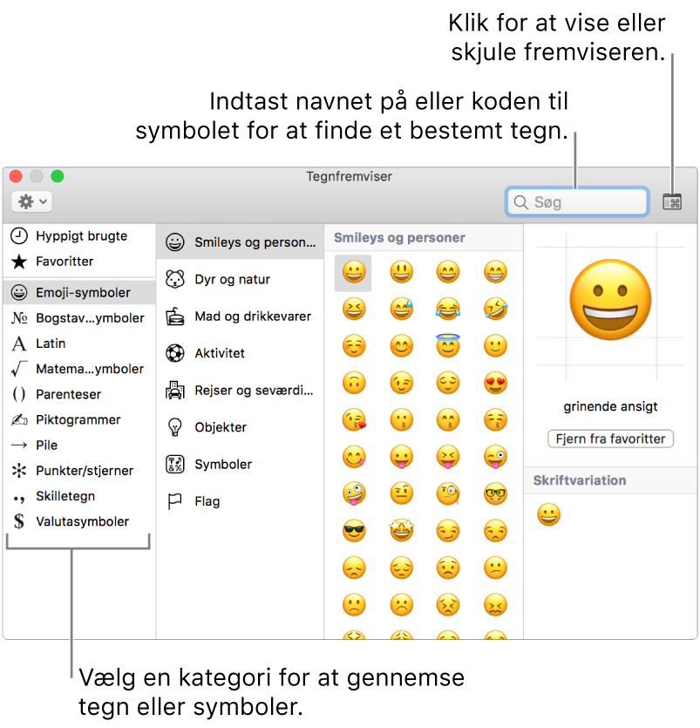The width and height of the screenshot is (700, 728).
Task: Select the Parenteser category
Action: (78, 394)
